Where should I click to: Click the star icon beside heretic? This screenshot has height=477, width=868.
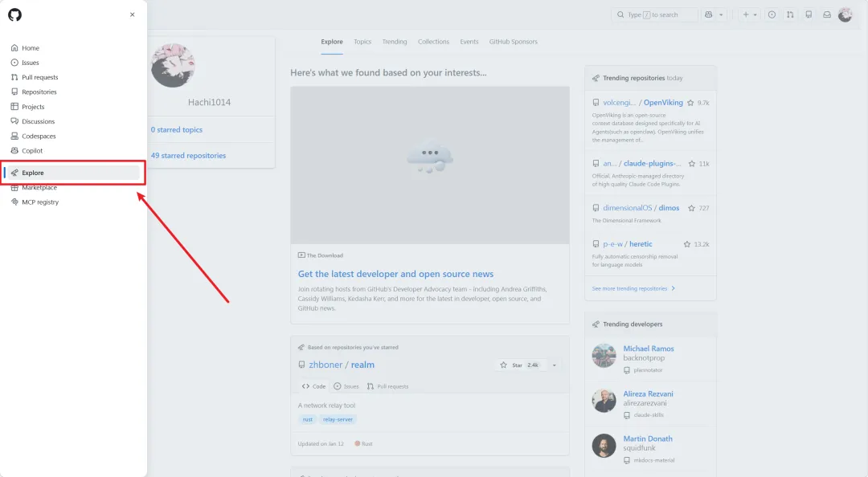coord(687,244)
